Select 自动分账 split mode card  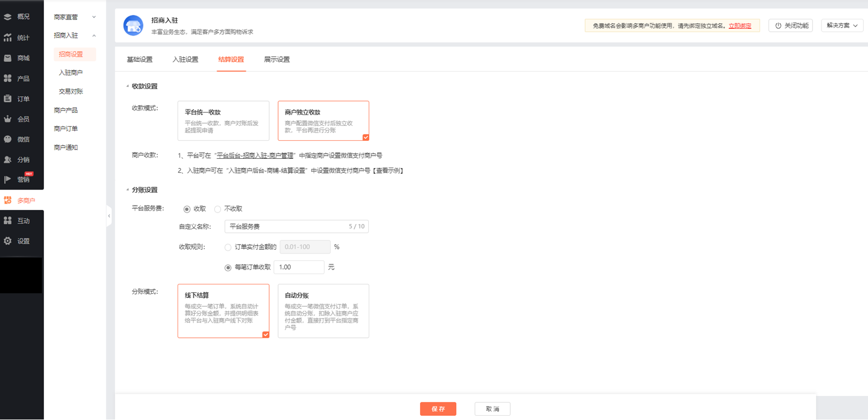[323, 311]
